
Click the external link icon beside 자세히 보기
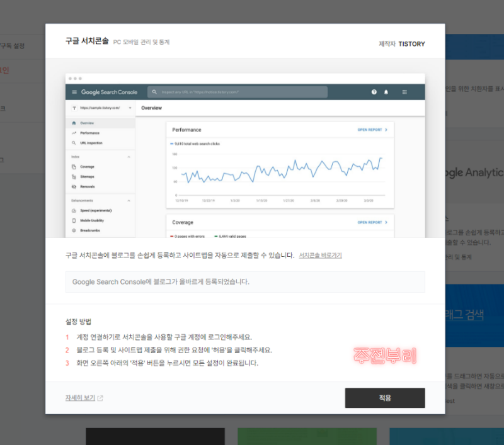click(x=100, y=398)
